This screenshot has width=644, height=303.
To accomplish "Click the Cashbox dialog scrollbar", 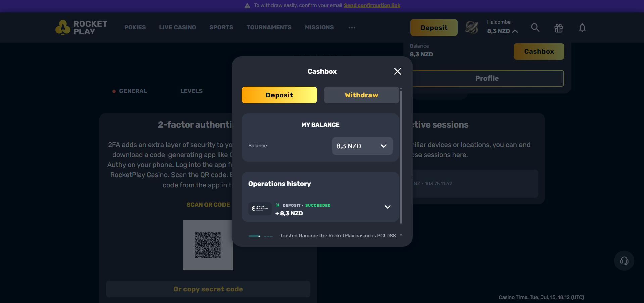I will tap(401, 157).
